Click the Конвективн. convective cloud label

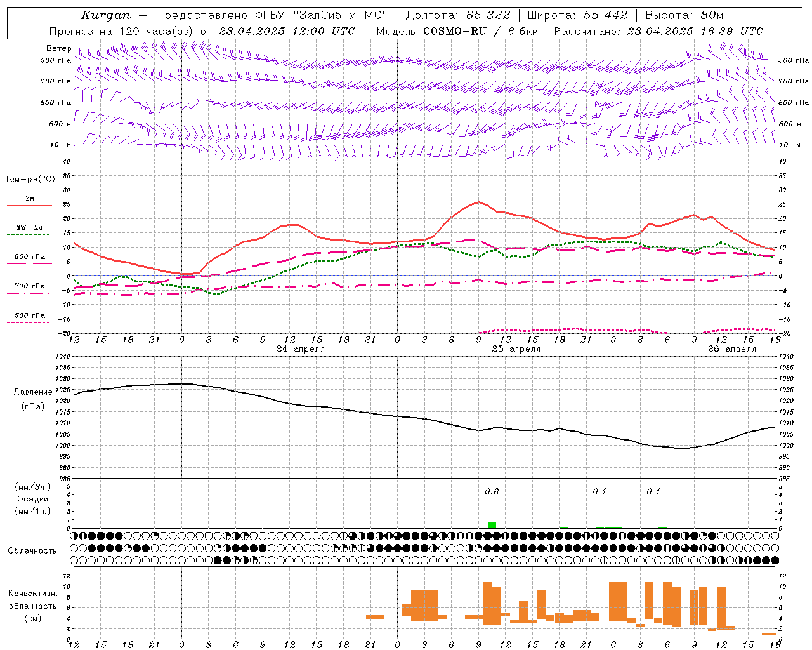coord(32,594)
